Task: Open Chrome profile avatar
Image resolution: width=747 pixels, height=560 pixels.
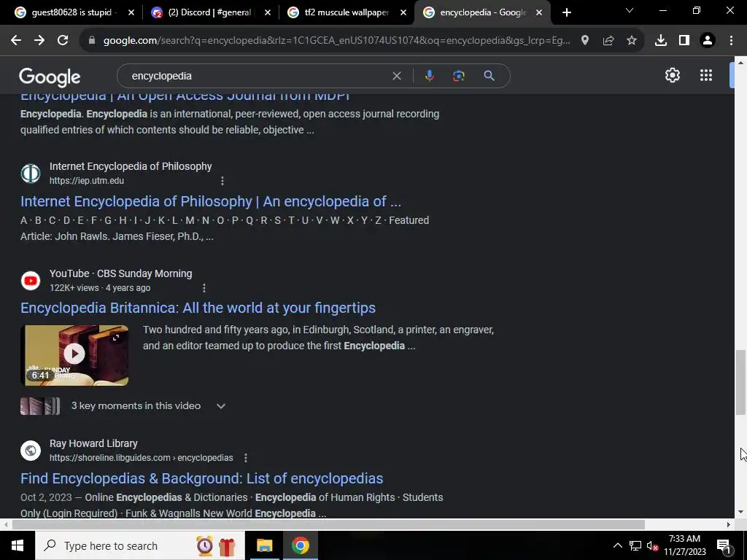Action: pos(708,41)
